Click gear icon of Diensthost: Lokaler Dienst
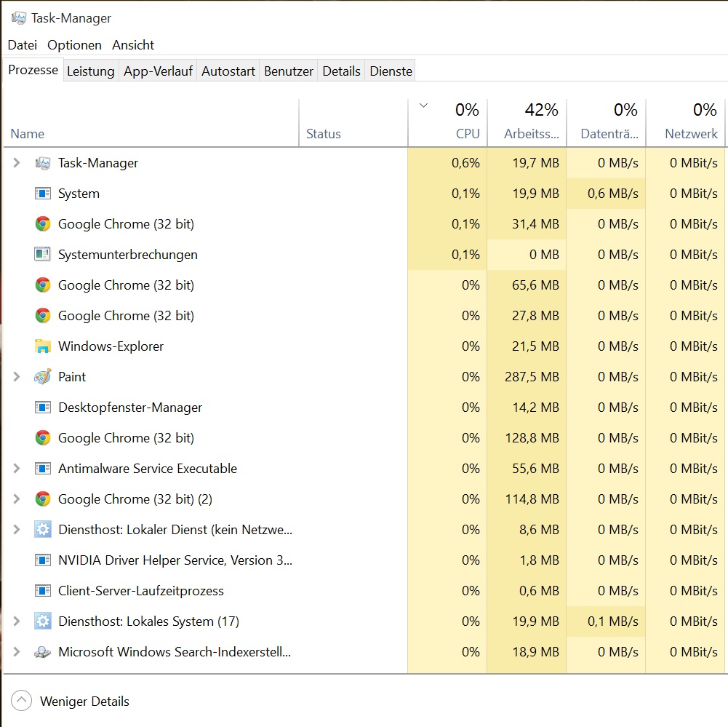 tap(43, 530)
